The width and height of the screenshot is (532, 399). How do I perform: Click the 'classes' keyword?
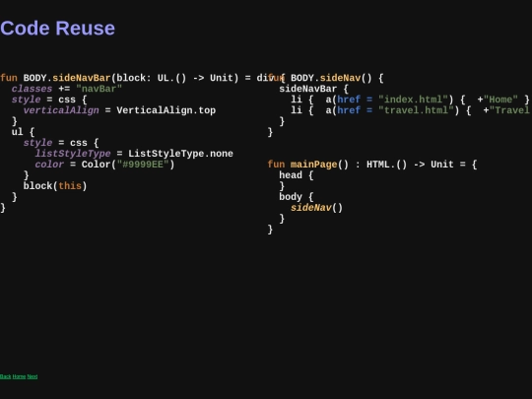pyautogui.click(x=32, y=89)
